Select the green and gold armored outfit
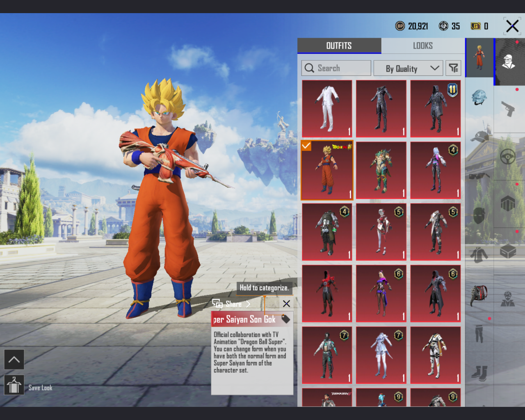525x420 pixels. coord(381,171)
